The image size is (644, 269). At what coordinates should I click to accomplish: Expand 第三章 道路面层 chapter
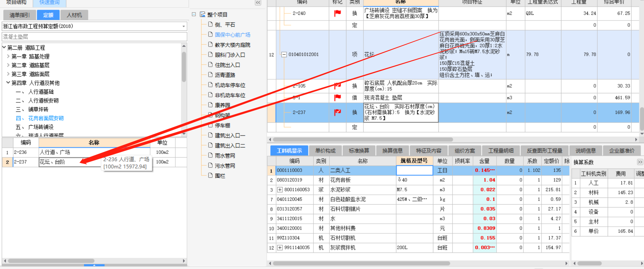pos(8,74)
